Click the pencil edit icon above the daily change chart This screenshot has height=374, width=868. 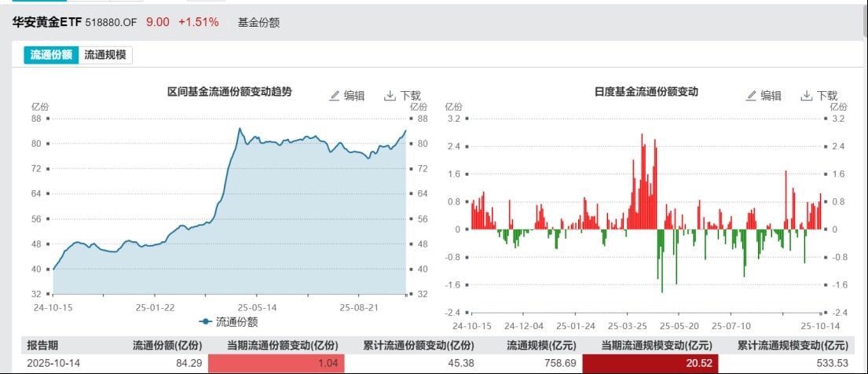pos(752,96)
